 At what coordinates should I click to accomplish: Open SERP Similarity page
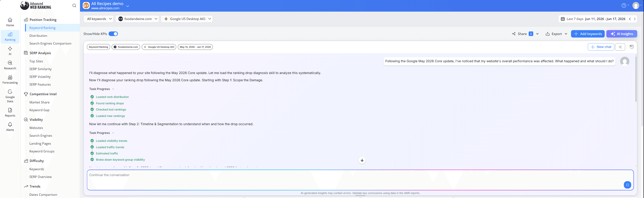41,69
